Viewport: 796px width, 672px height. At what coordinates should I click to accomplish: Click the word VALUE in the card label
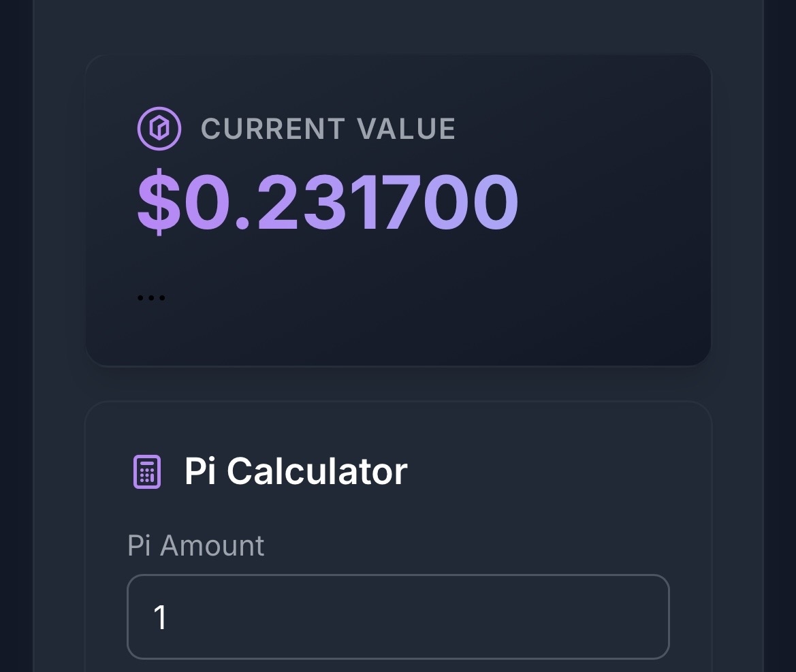406,129
